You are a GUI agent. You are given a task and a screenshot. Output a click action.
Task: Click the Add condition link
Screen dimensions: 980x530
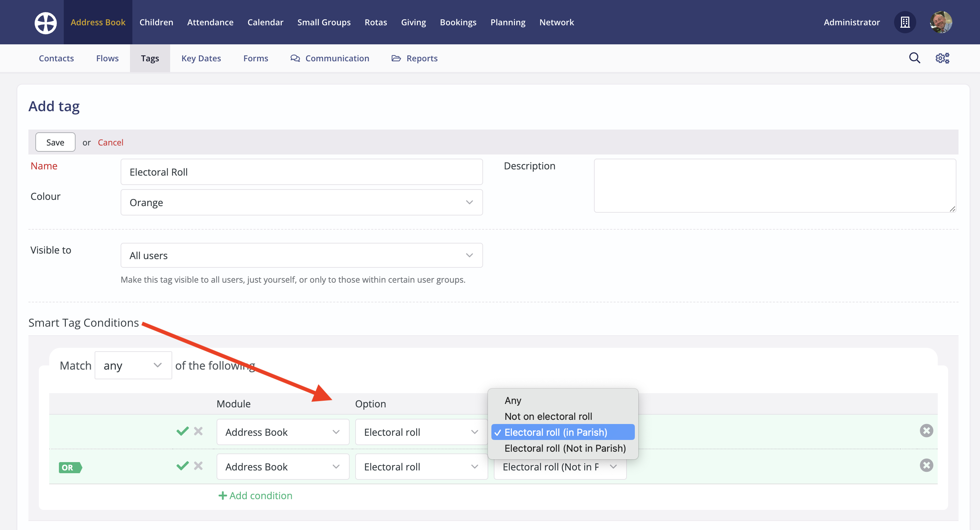tap(255, 495)
